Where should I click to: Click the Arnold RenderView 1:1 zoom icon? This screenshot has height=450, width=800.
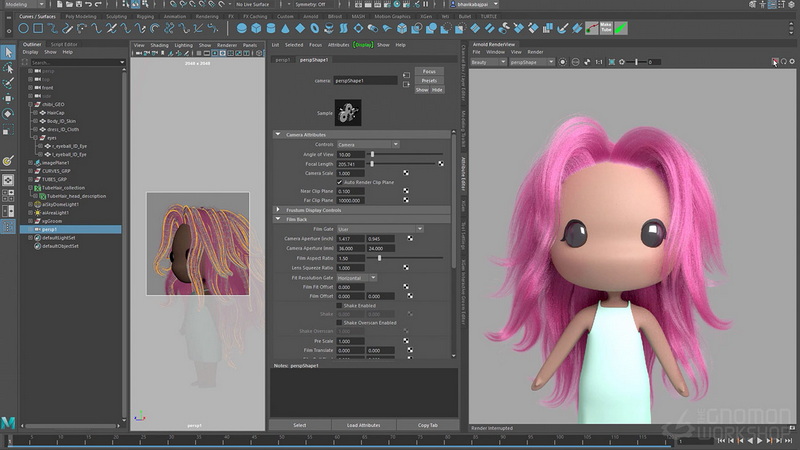(599, 62)
